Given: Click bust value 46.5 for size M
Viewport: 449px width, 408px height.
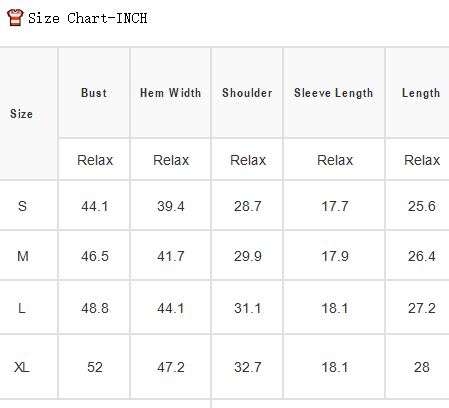Looking at the screenshot, I should click(95, 256).
